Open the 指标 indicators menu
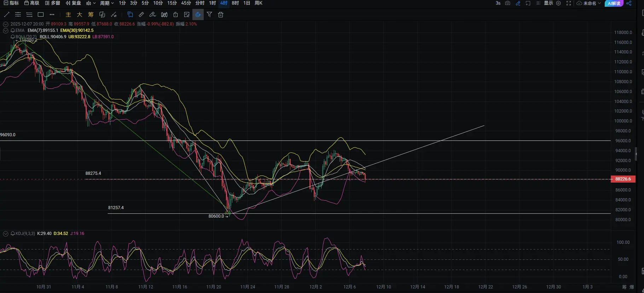The width and height of the screenshot is (644, 293). click(x=11, y=3)
